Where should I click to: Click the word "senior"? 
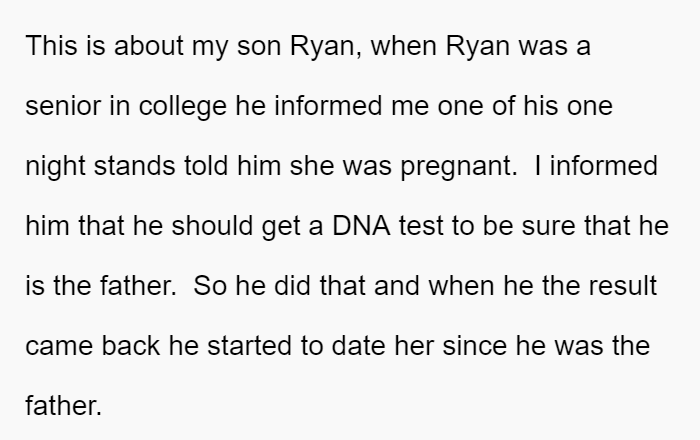coord(63,106)
